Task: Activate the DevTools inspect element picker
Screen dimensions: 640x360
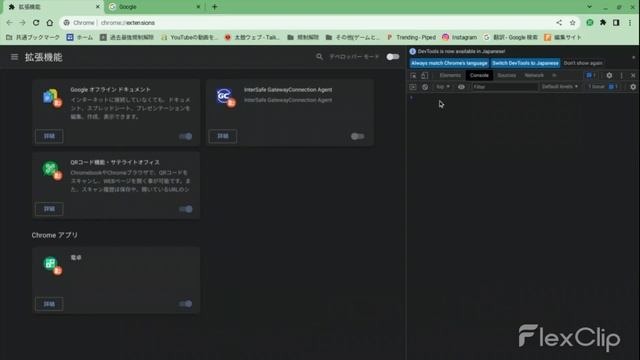Action: point(413,76)
